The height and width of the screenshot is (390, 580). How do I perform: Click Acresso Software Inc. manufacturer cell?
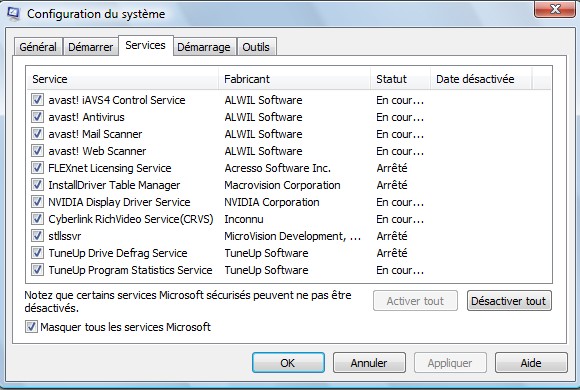[277, 168]
